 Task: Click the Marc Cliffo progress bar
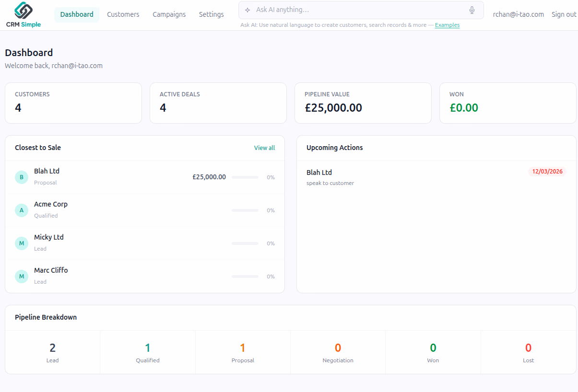[245, 277]
